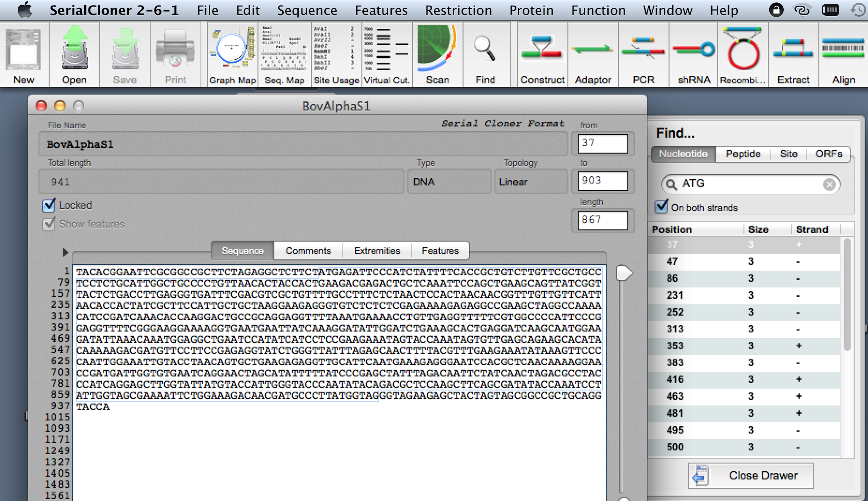The image size is (868, 501).
Task: Open the Adaptor tool
Action: 593,55
